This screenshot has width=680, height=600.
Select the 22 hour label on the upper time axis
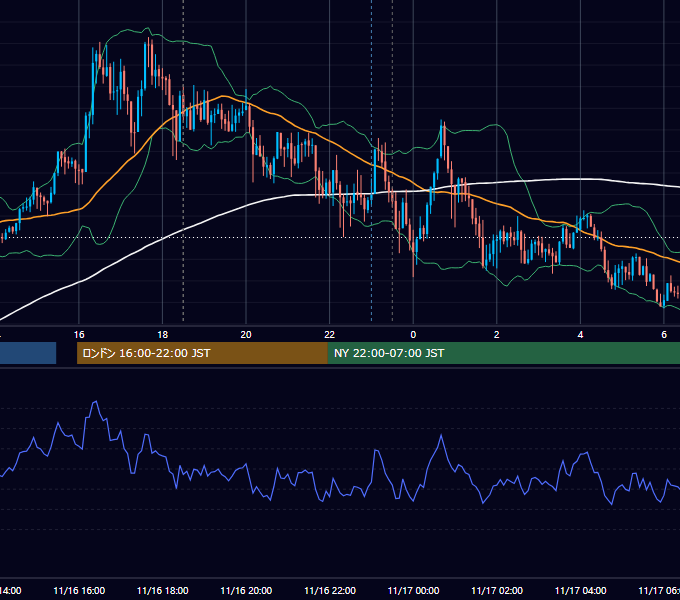(x=330, y=335)
